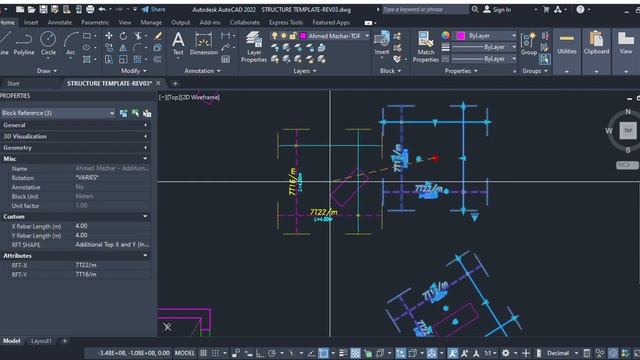Click the Match Properties tool

click(425, 47)
